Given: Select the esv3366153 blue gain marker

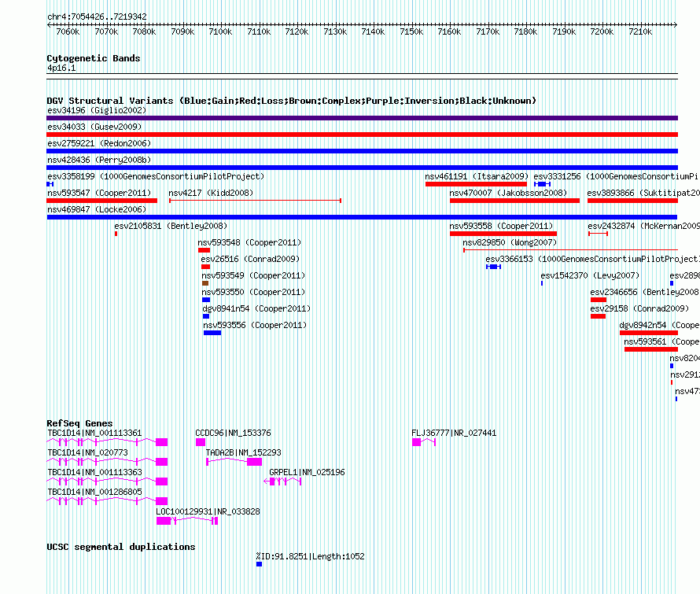Looking at the screenshot, I should (493, 267).
